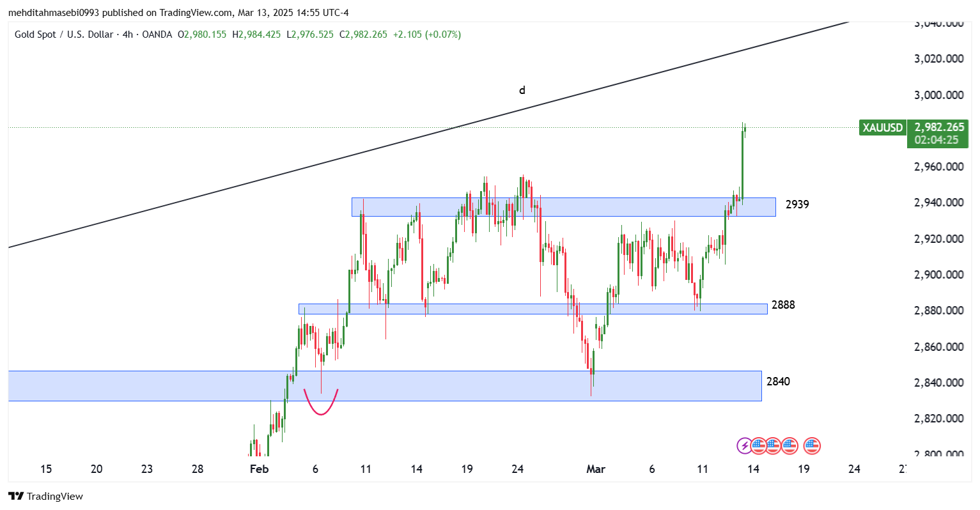Select the 2888 shaded support zone rectangle
The height and width of the screenshot is (510, 980).
tap(533, 309)
